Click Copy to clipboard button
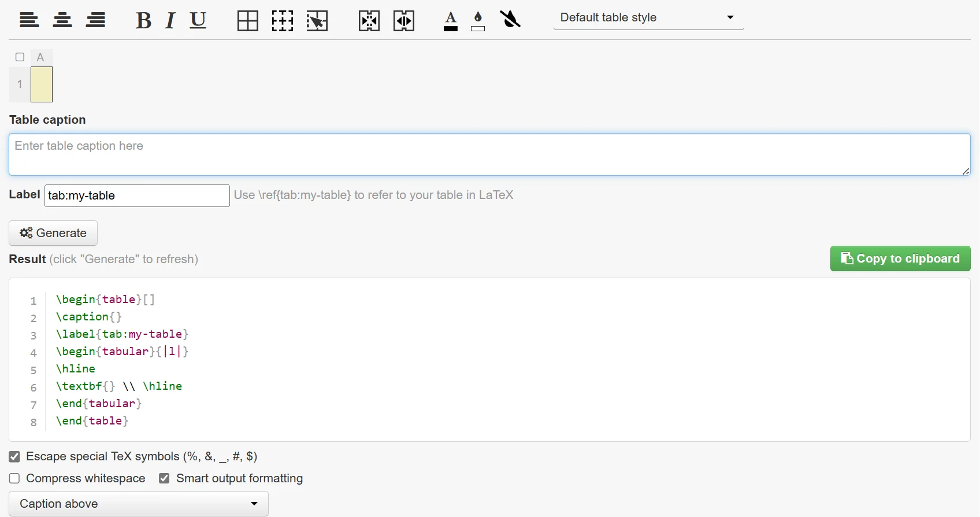Image resolution: width=980 pixels, height=517 pixels. (x=900, y=258)
